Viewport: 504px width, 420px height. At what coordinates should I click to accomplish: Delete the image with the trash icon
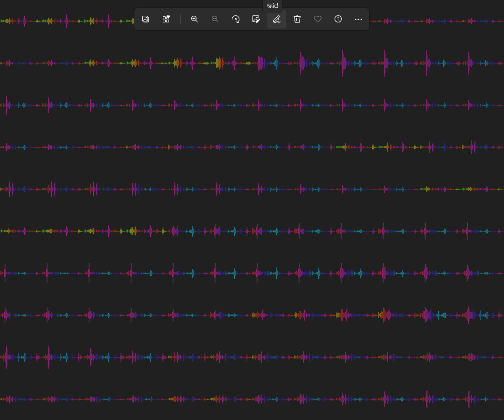coord(297,19)
